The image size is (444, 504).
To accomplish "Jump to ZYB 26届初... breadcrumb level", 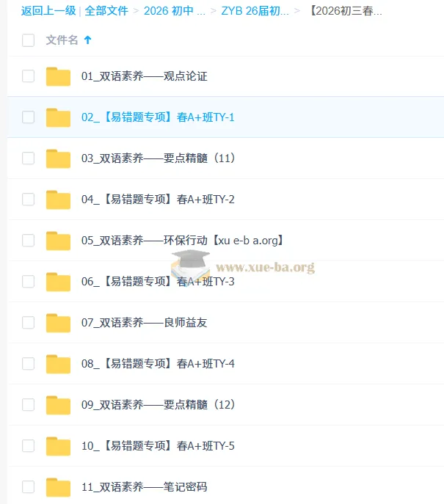I will (x=255, y=11).
